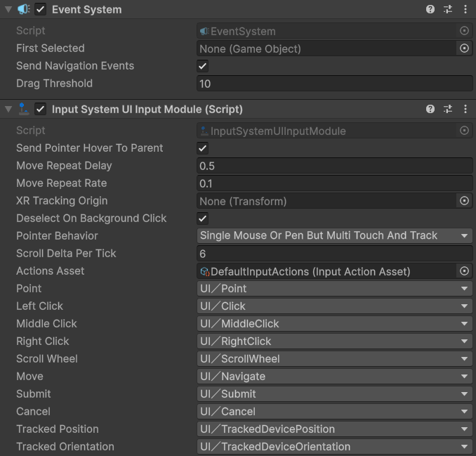Click the DefaultInputActions asset icon

point(205,271)
